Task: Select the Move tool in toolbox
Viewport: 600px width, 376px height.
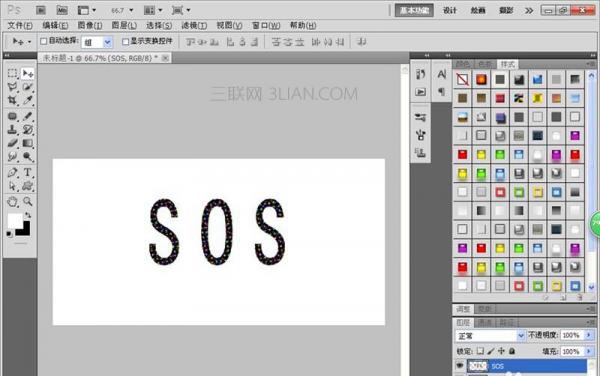Action: coord(28,73)
